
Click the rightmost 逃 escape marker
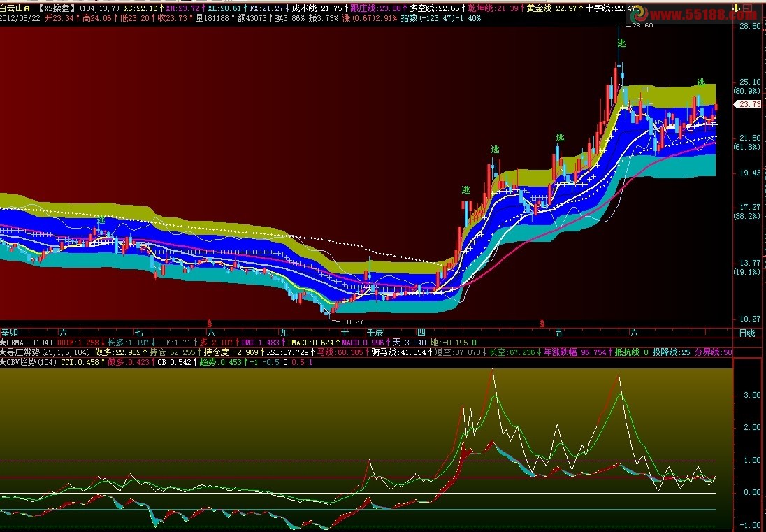702,82
